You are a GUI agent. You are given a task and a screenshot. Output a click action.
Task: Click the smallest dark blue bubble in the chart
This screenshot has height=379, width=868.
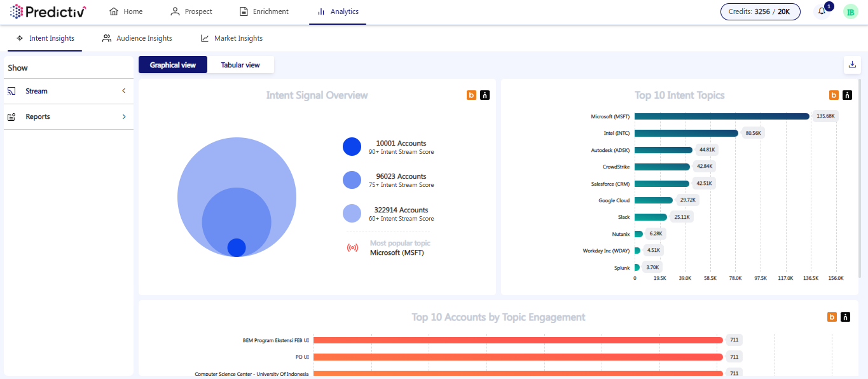[x=237, y=247]
